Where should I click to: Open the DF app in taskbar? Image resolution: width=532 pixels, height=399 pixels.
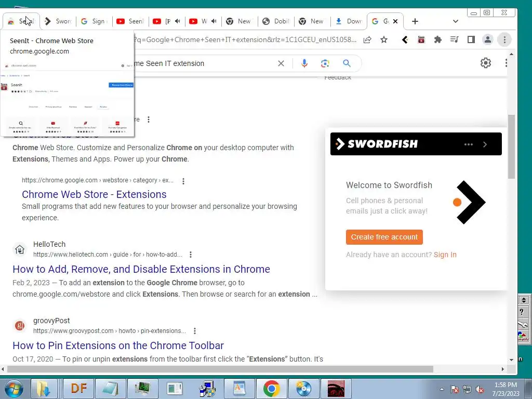click(x=79, y=389)
